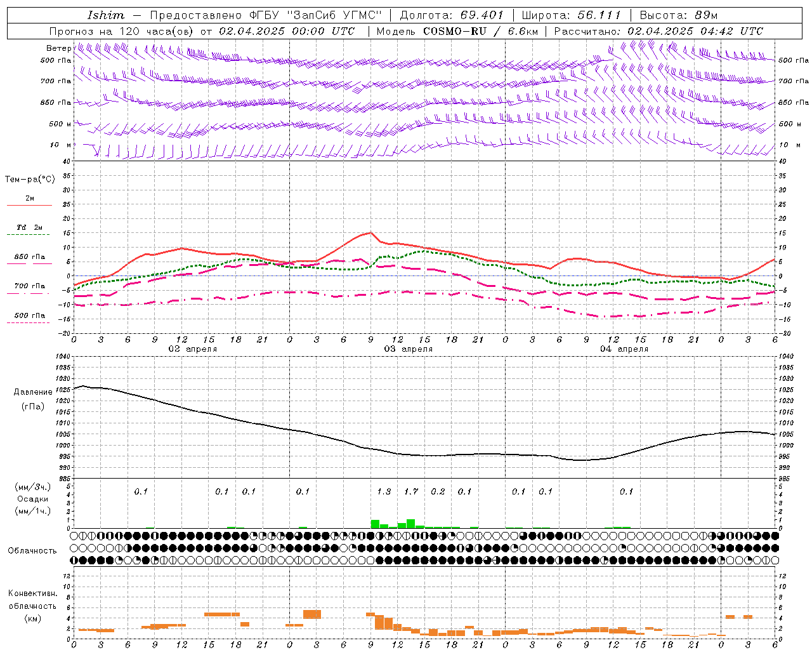This screenshot has height=650, width=812.
Task: Click the "Давление" pressure panel label
Action: point(33,392)
